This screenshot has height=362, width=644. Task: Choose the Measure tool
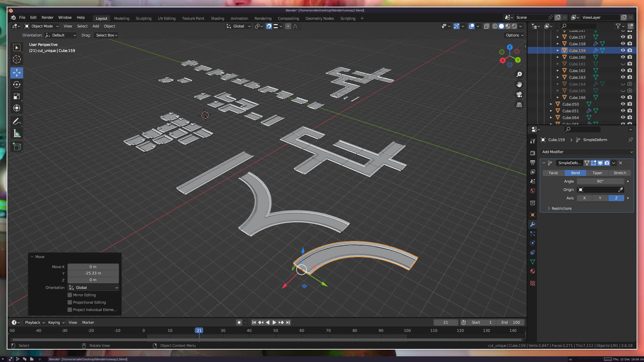coord(17,134)
